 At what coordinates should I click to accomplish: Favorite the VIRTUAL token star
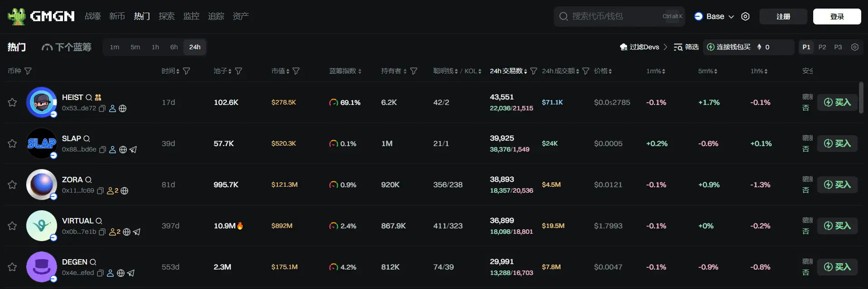click(12, 226)
